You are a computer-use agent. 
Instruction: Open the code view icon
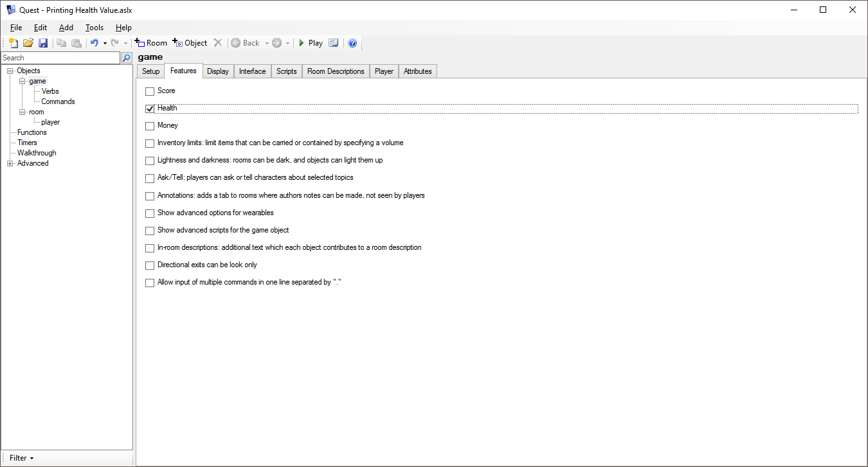tap(334, 43)
